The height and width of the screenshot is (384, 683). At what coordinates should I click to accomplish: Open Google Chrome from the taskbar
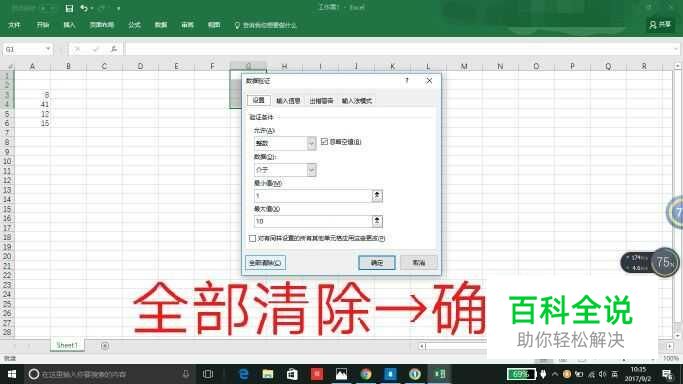click(366, 374)
